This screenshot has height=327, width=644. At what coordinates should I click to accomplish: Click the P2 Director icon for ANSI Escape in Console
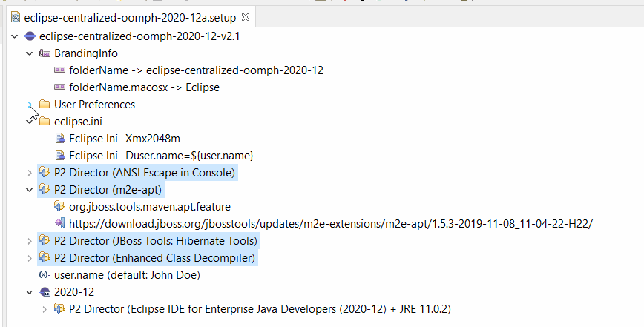[x=45, y=172]
